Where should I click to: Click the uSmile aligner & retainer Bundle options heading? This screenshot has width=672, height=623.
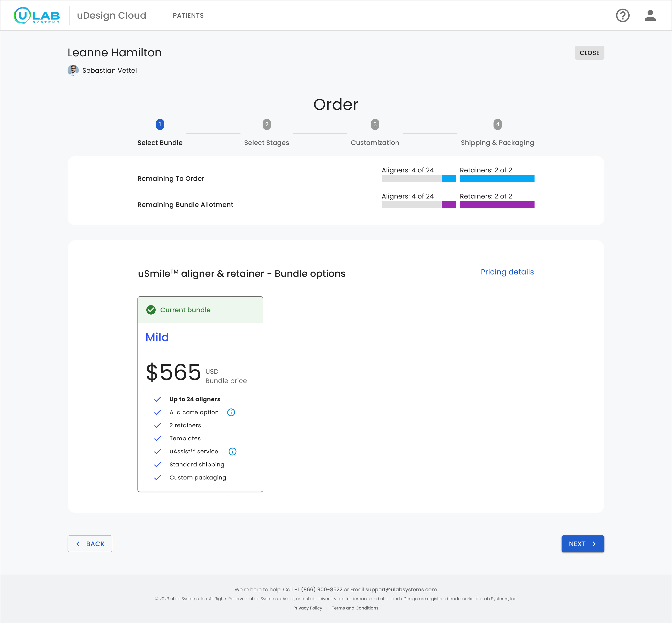[x=241, y=273]
